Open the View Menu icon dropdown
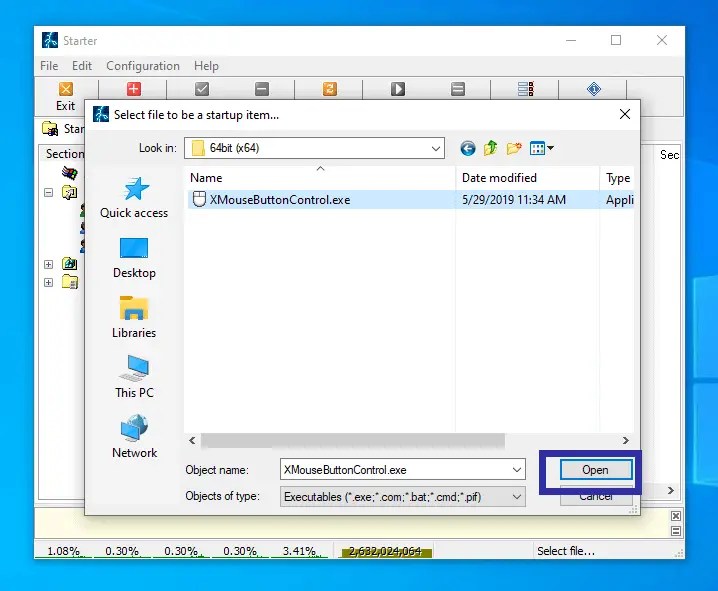Screen dimensions: 718x591 (x=542, y=148)
